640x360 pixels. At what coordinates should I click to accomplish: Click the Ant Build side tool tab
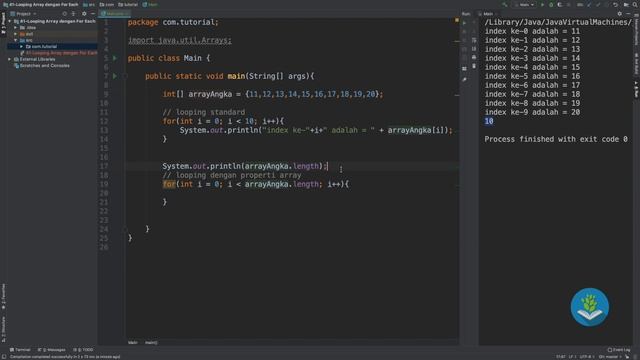[x=636, y=64]
